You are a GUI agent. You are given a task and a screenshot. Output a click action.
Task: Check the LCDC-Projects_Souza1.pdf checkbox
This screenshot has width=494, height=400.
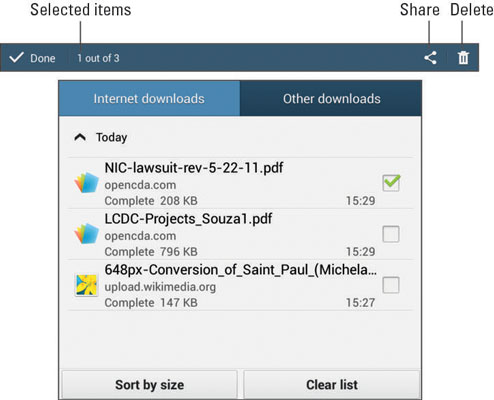click(391, 234)
